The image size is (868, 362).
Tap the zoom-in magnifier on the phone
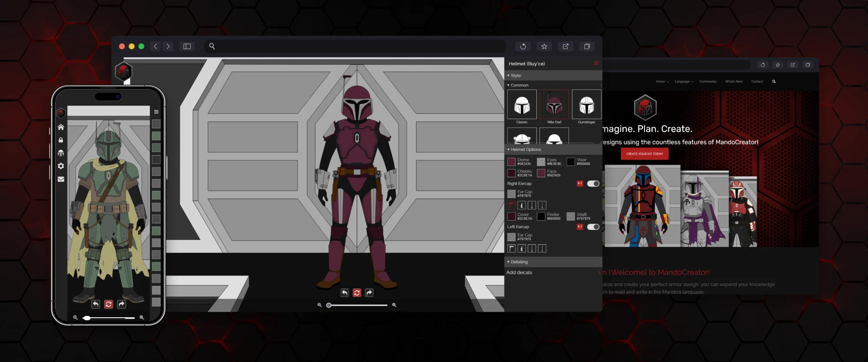[x=141, y=318]
